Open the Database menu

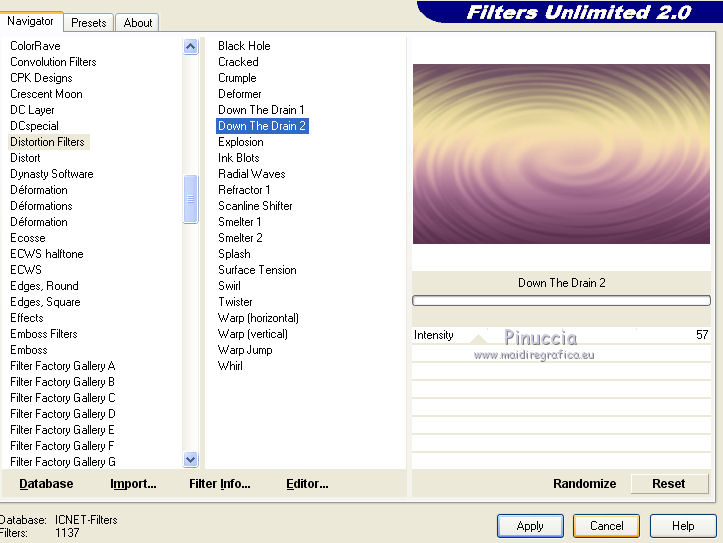click(x=46, y=484)
